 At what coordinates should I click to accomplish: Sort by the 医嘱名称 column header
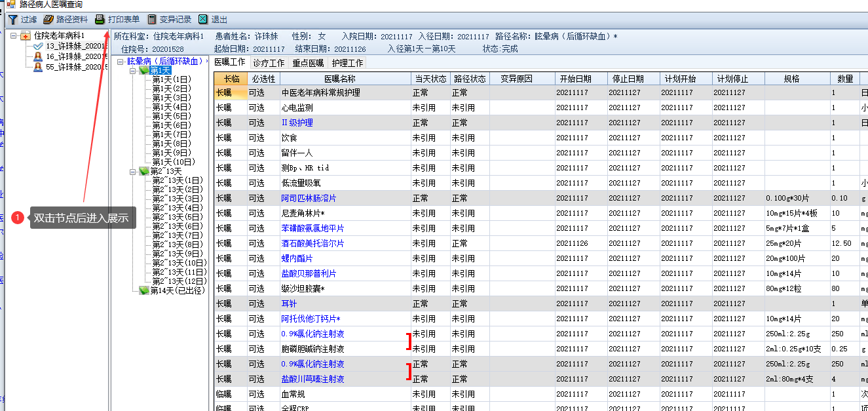tap(345, 79)
